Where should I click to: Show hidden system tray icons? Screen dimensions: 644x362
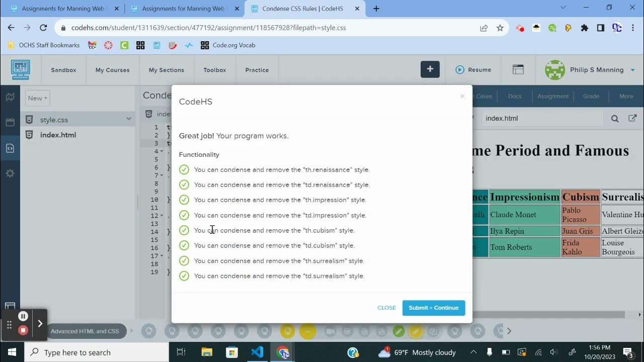click(473, 352)
